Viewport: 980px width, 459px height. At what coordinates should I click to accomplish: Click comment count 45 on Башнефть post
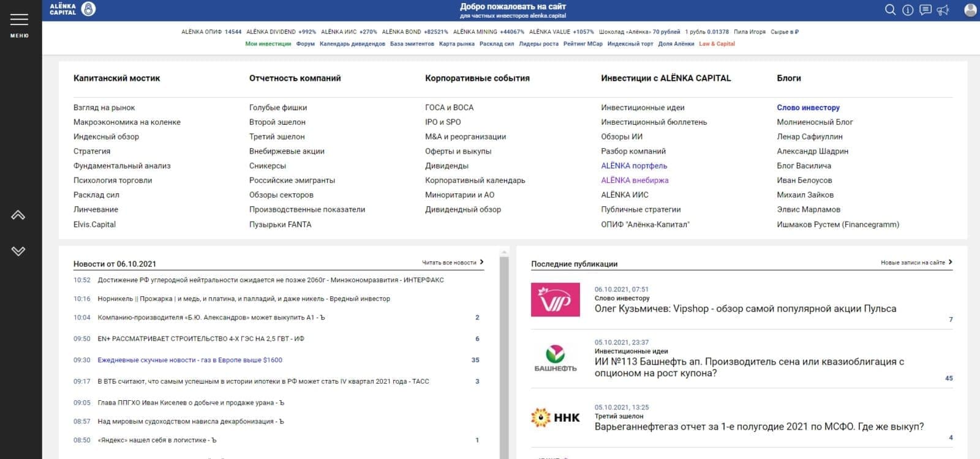click(949, 378)
